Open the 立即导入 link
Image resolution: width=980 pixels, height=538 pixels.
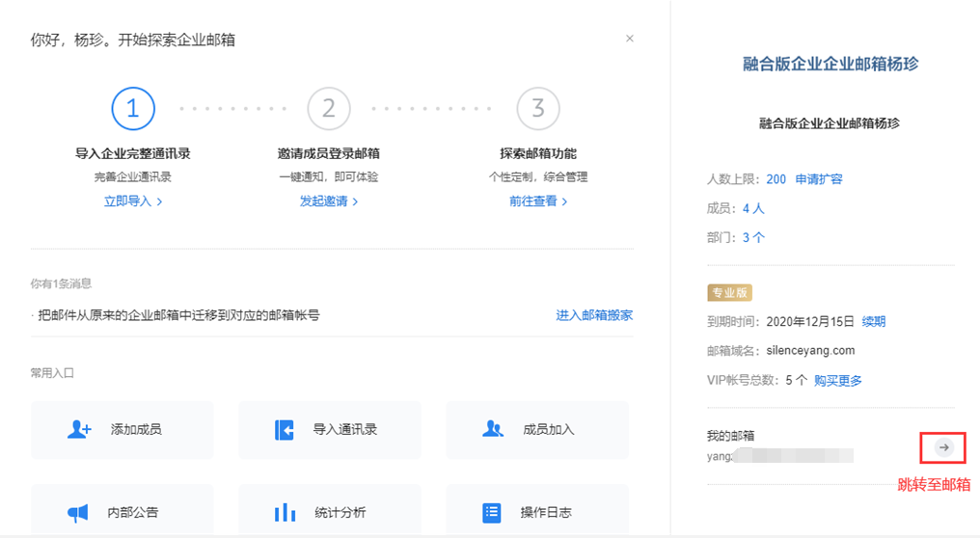coord(133,202)
